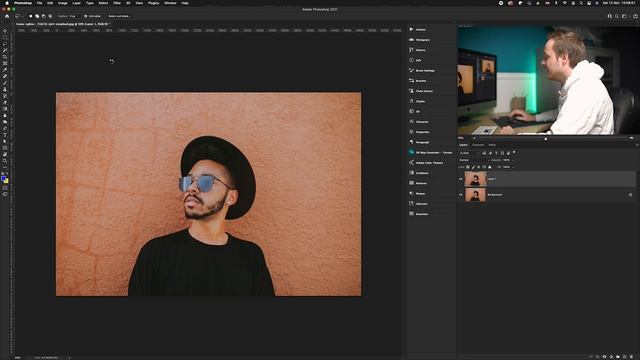The width and height of the screenshot is (640, 360).
Task: Open the Patterns panel
Action: 418,183
